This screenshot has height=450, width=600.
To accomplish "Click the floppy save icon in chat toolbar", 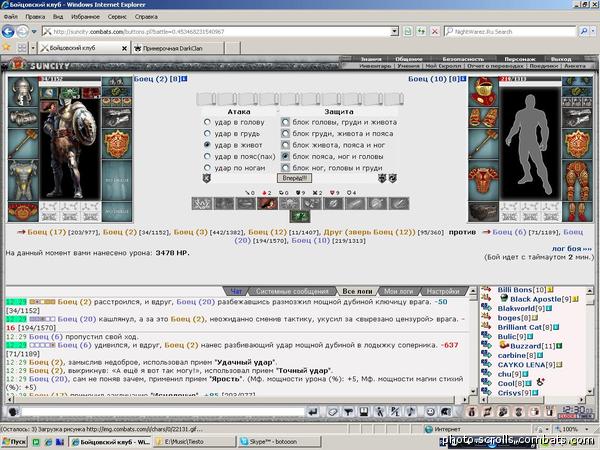I will (x=364, y=412).
